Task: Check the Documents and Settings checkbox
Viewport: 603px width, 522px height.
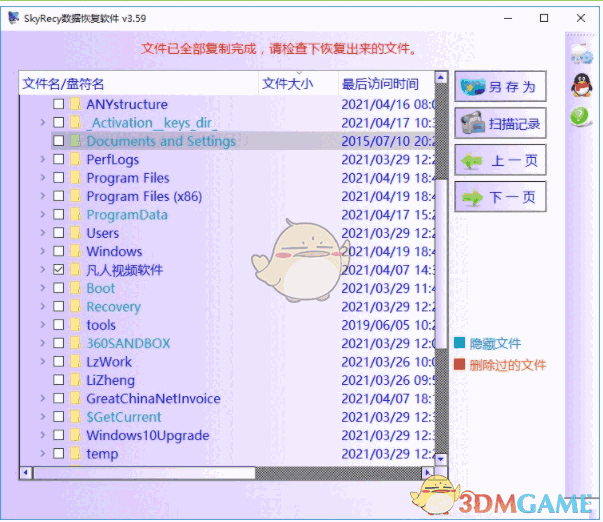Action: [58, 141]
